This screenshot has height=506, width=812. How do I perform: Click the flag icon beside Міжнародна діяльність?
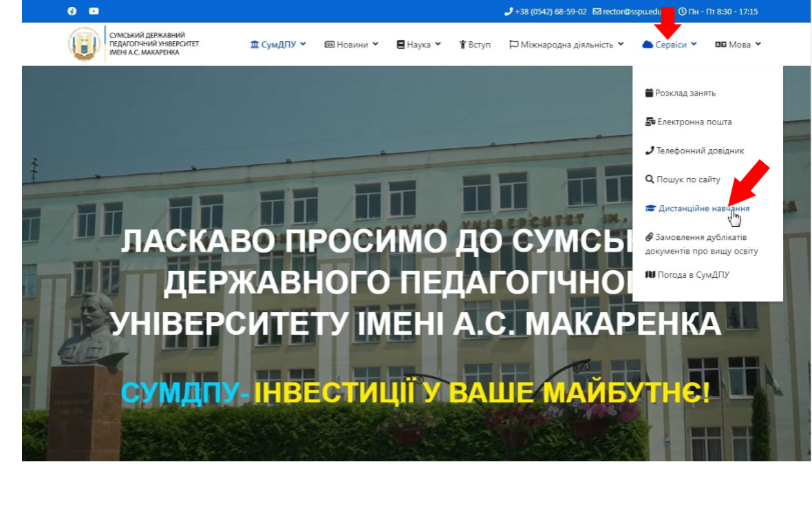(x=514, y=45)
